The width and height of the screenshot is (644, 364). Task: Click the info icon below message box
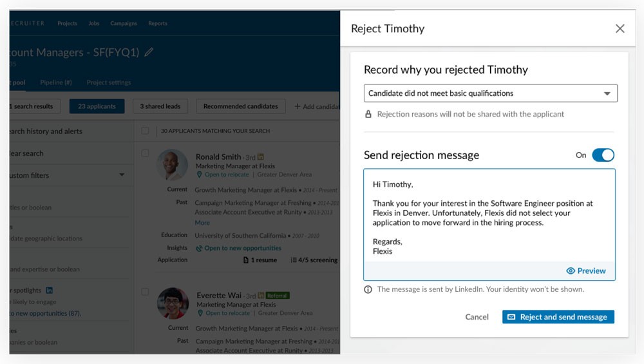368,290
